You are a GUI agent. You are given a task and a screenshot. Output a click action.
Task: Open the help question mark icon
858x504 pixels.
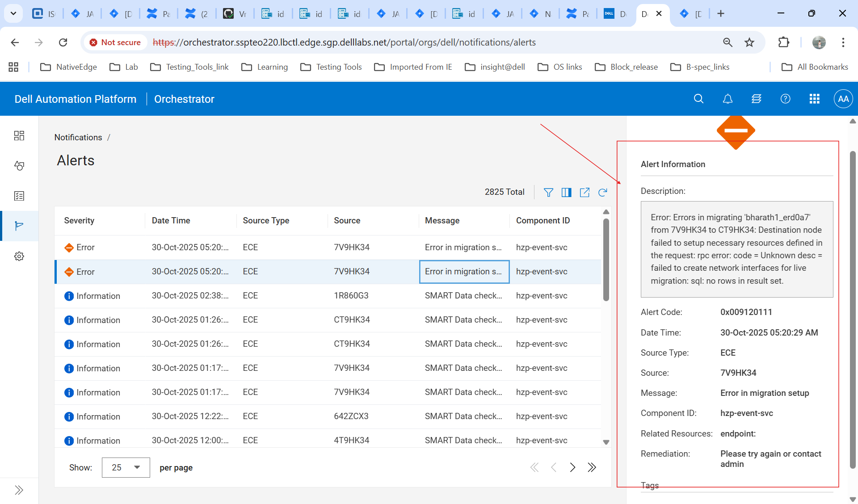785,99
